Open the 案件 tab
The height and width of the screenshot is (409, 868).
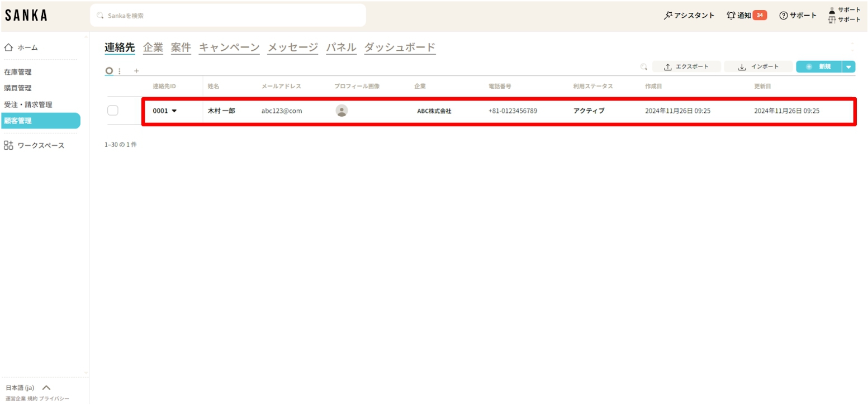(181, 47)
